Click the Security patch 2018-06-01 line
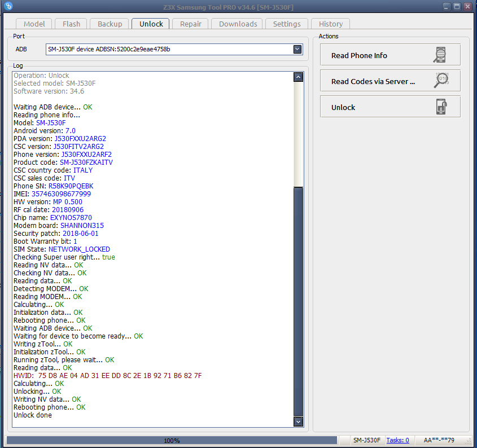 click(56, 233)
